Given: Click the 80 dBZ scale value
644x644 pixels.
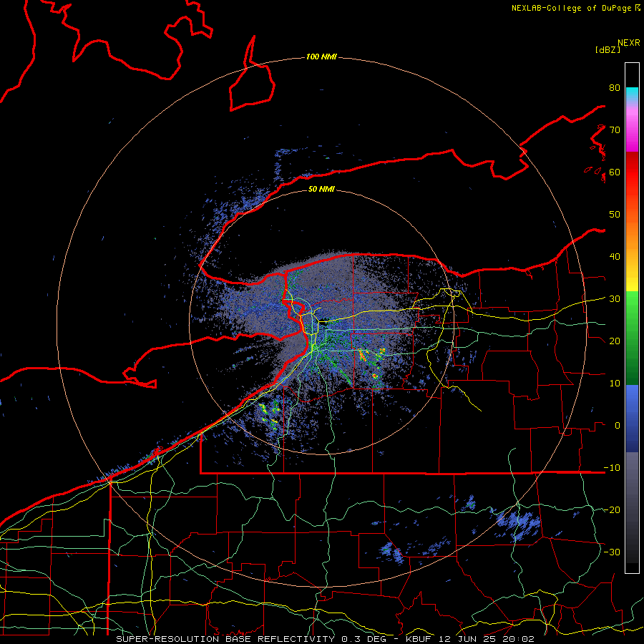Looking at the screenshot, I should coord(615,87).
